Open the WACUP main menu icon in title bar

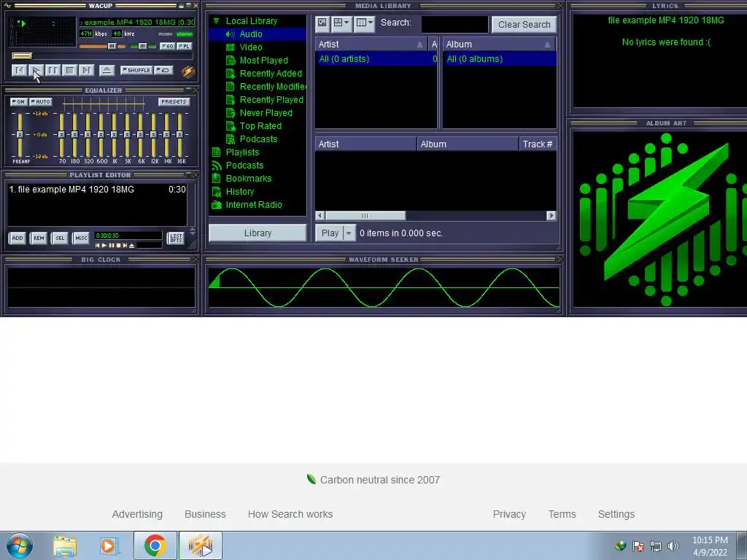(7, 6)
